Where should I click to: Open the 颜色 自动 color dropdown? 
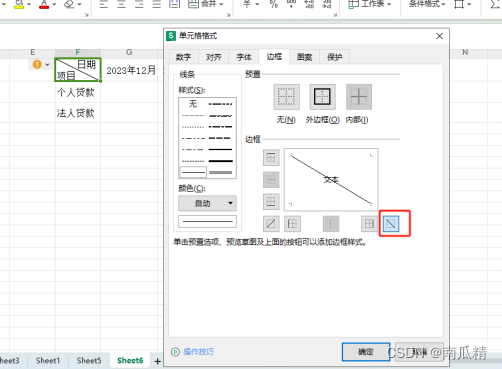coord(207,203)
